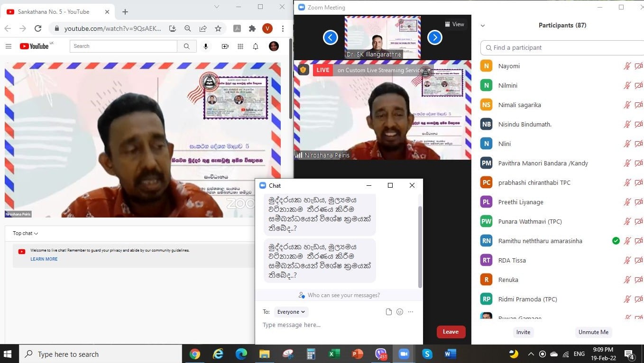
Task: Open the YouTube Create video icon
Action: (225, 46)
